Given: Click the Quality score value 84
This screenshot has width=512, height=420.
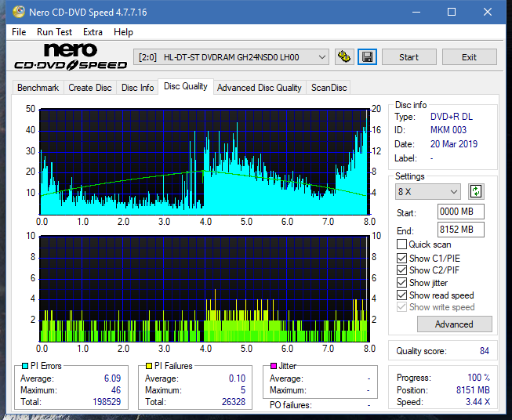Looking at the screenshot, I should click(x=485, y=351).
